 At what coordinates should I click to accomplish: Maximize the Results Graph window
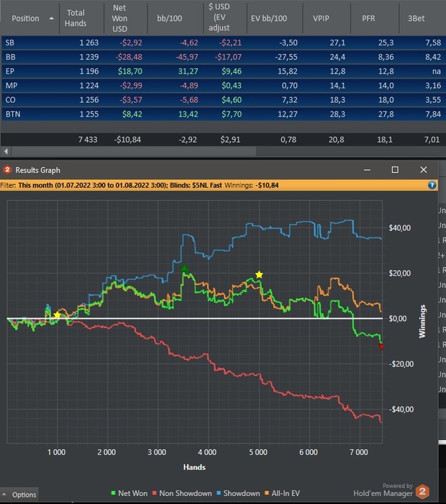click(395, 170)
